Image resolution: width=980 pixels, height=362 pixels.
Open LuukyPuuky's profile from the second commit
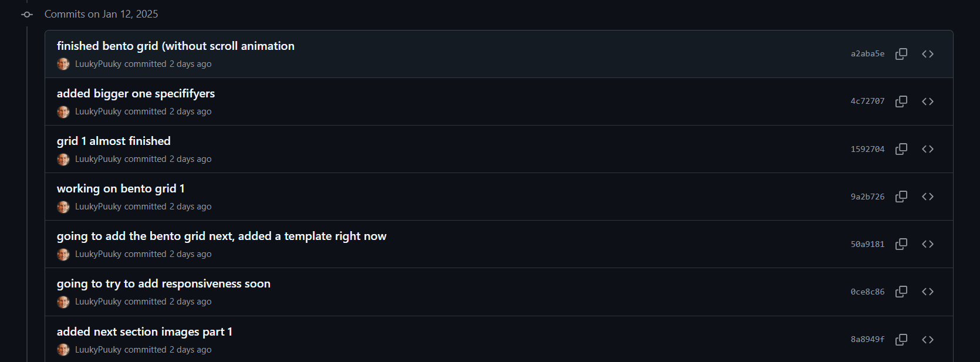pyautogui.click(x=97, y=111)
